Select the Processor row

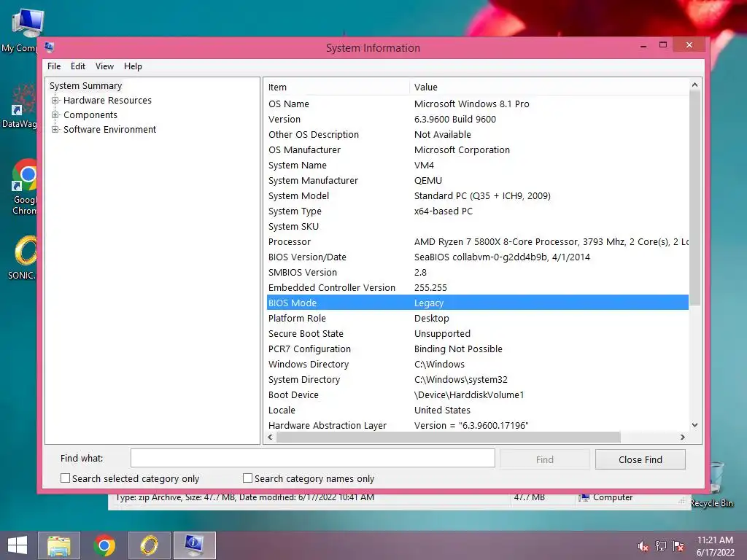[477, 241]
